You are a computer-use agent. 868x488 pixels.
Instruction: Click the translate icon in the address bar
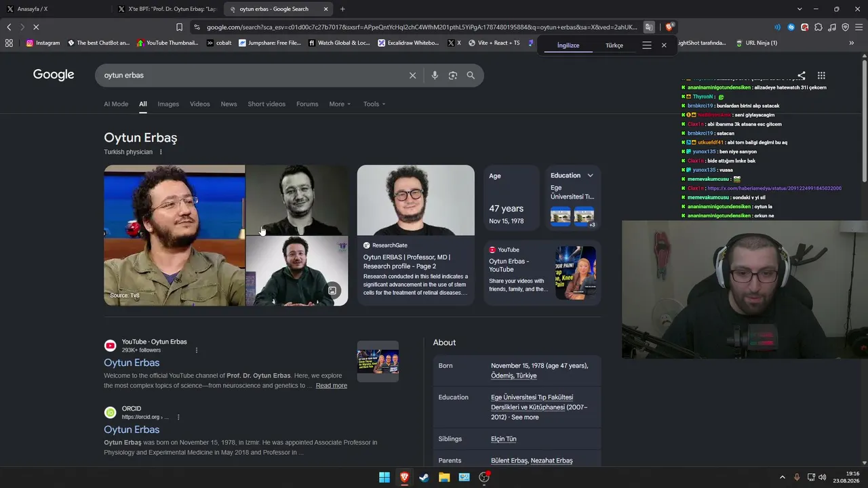tap(649, 27)
